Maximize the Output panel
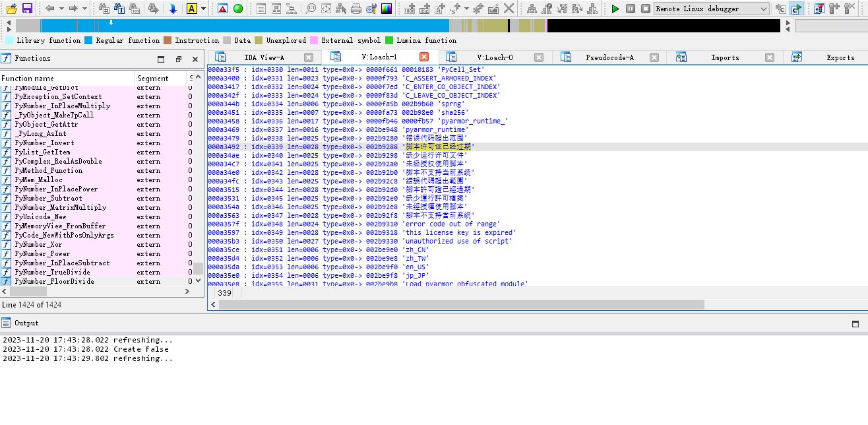Image resolution: width=868 pixels, height=425 pixels. point(855,323)
